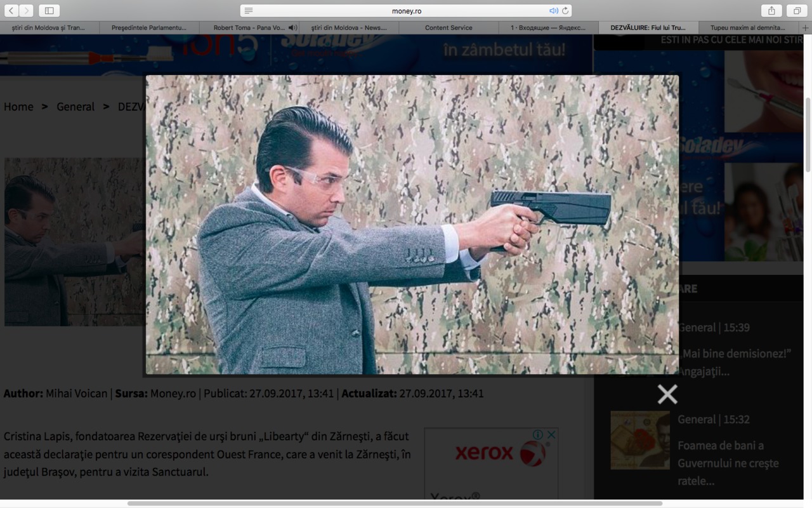Click the article thumbnail image behind lightbox
This screenshot has height=508, width=812.
(74, 242)
